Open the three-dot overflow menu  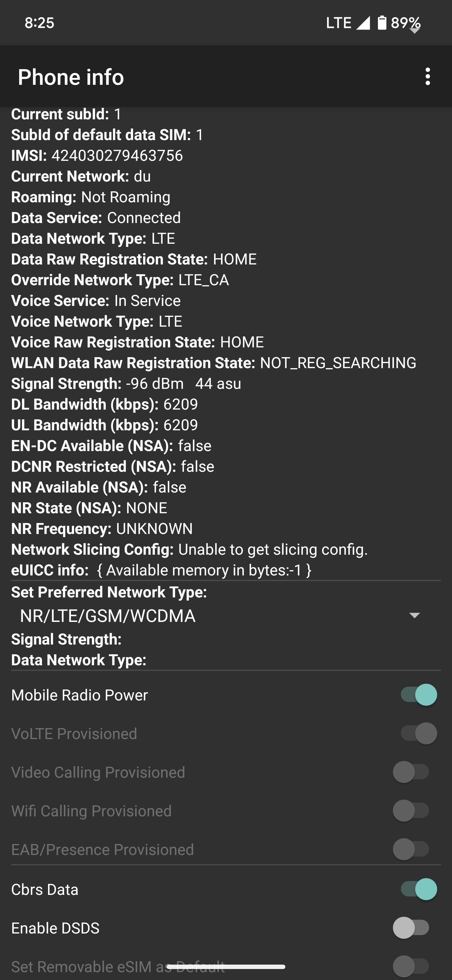428,76
